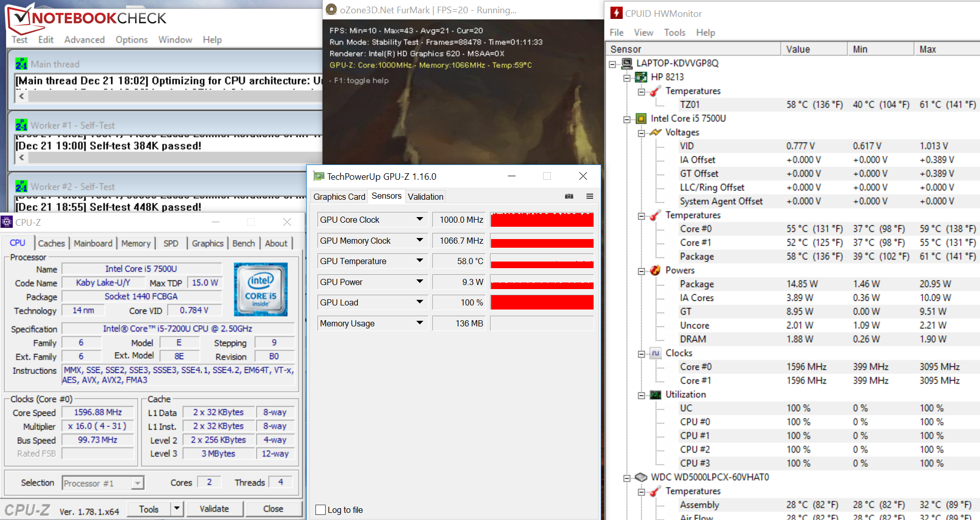Open the Processor #1 selection dropdown
Screen dimensions: 980x520
[137, 483]
